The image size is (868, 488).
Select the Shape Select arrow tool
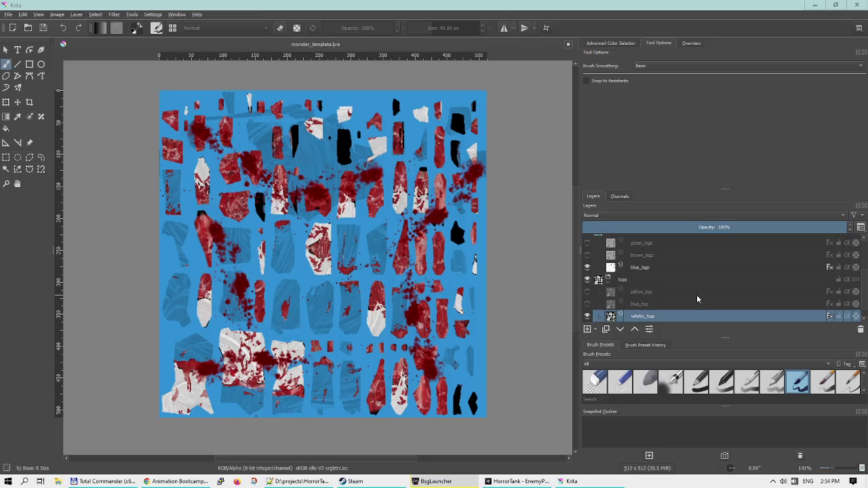[6, 49]
